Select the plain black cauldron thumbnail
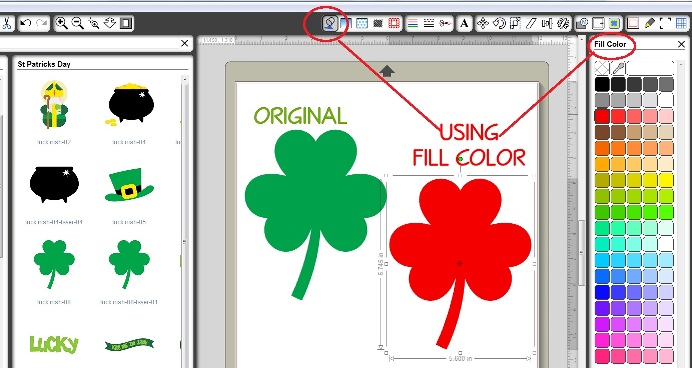This screenshot has height=368, width=692. pyautogui.click(x=54, y=184)
